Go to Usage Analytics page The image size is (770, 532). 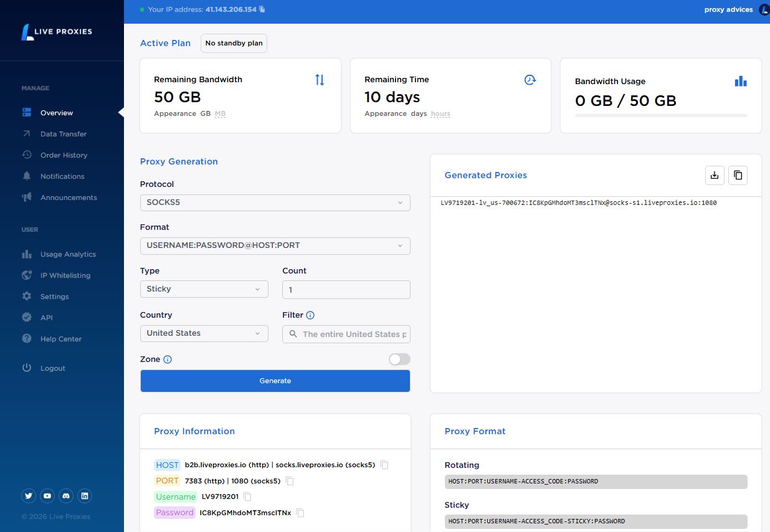click(68, 254)
